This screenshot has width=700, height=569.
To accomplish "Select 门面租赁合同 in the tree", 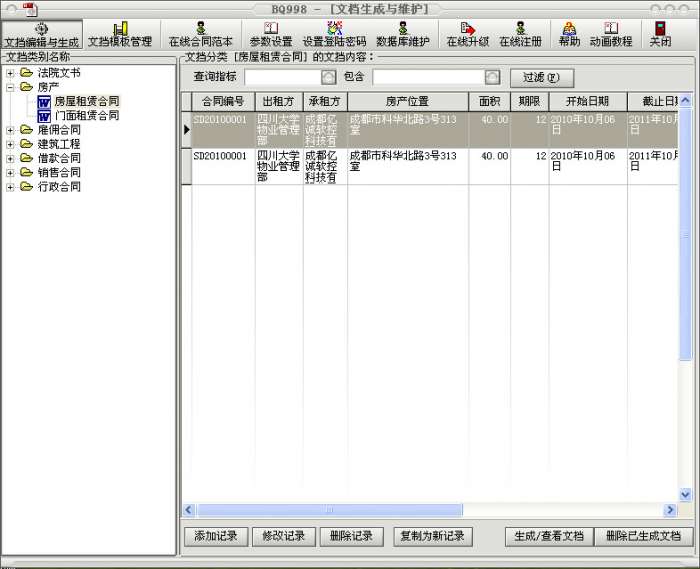I will click(x=86, y=116).
